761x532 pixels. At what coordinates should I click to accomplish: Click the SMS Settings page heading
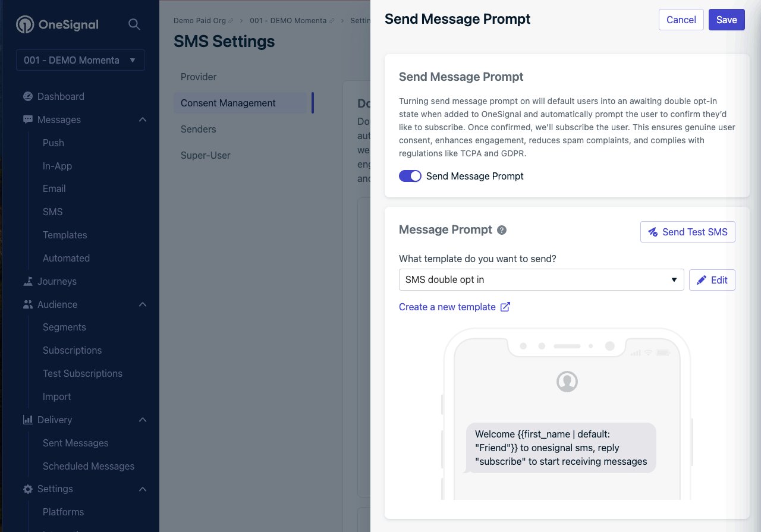(x=224, y=42)
